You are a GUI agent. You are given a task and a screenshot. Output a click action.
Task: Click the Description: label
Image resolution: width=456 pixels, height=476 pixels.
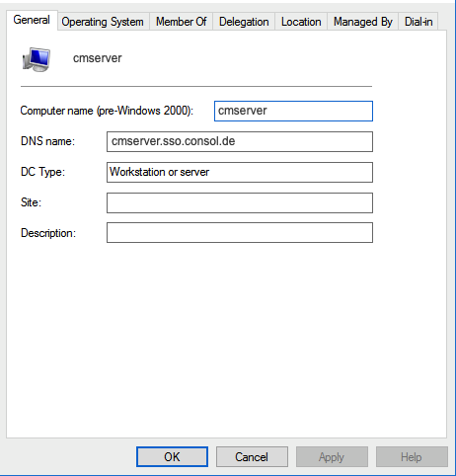click(48, 233)
